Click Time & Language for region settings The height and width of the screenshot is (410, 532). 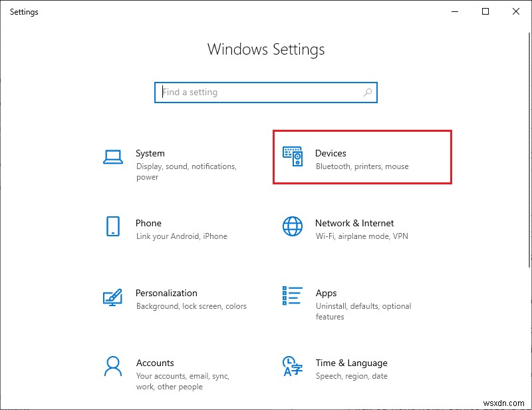click(x=351, y=363)
